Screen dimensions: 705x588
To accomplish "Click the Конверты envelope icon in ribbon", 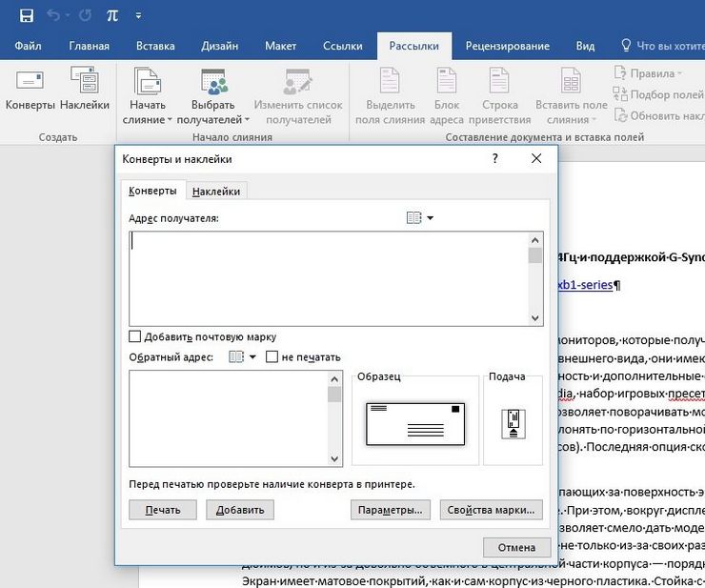I will [x=30, y=81].
